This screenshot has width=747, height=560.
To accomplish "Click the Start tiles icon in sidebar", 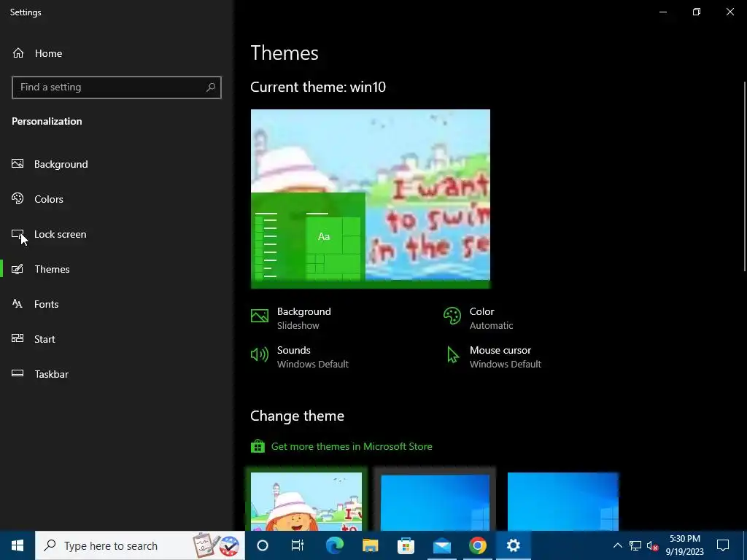I will [x=18, y=338].
